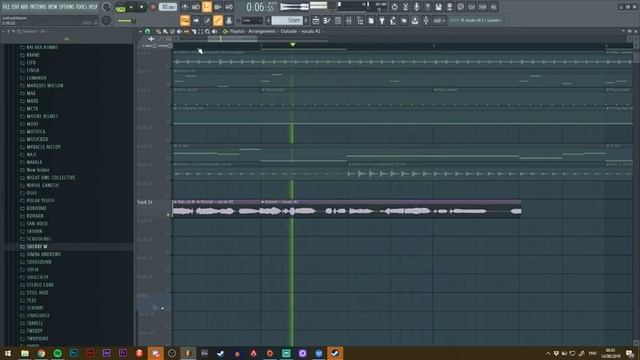Screen dimensions: 640x360
Task: Click the save floppy disk icon
Action: click(438, 7)
